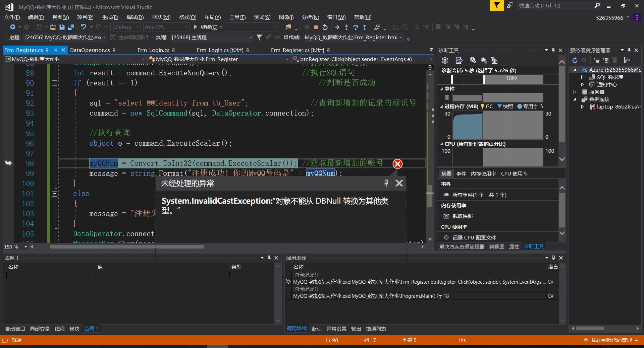Click the red exception error icon on line 98
Image resolution: width=644 pixels, height=348 pixels.
[x=397, y=164]
